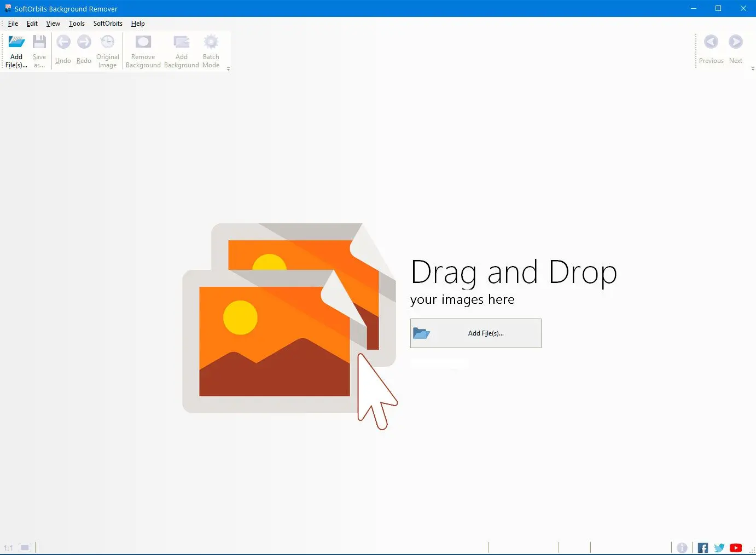Expand the main toolbar overflow arrow
Screen dimensions: 756x555
(228, 69)
